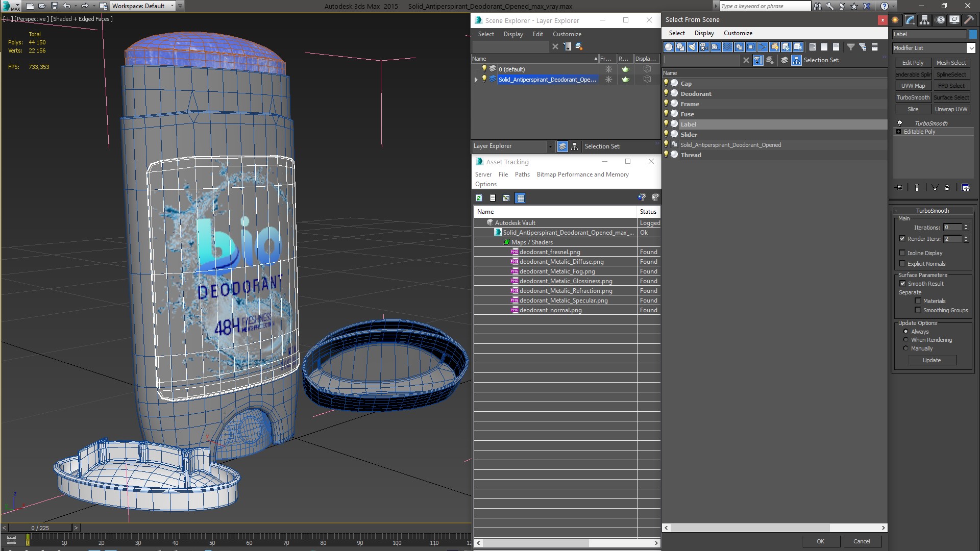Select the When Rendering radio button
Screen dimensions: 980x551
click(906, 340)
